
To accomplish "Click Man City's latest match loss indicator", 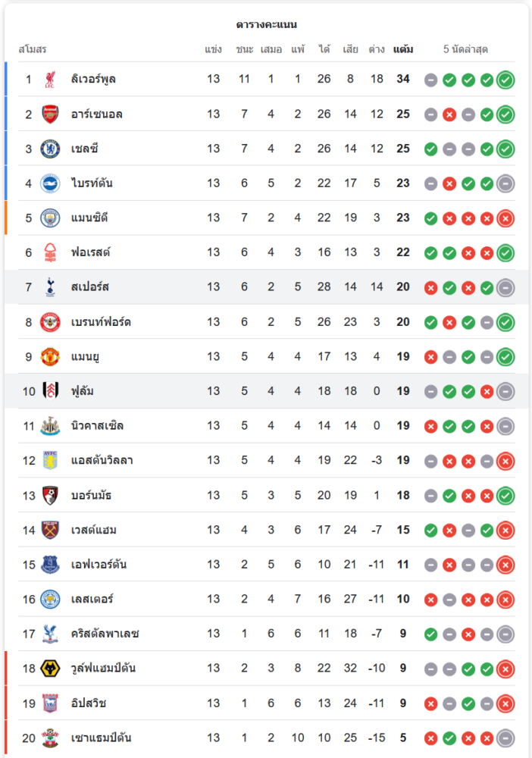I will (505, 218).
